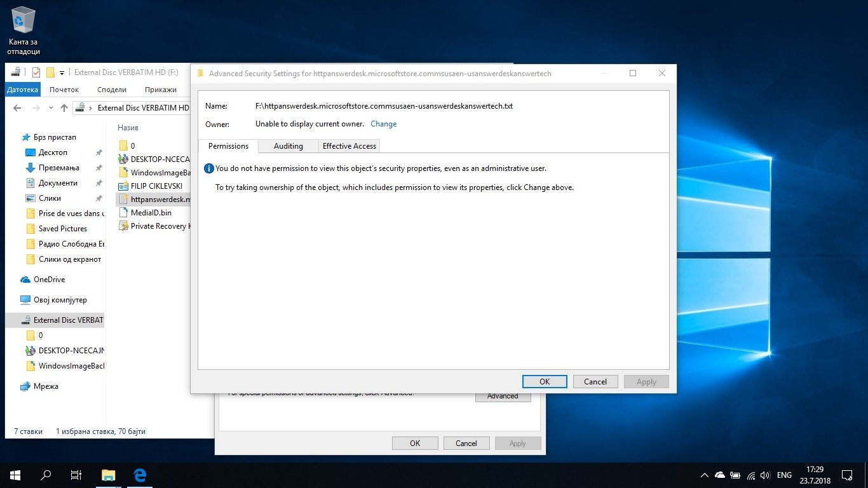This screenshot has height=488, width=868.
Task: Select DESKTOP-NCECAJN in the navigation tree
Action: (65, 351)
